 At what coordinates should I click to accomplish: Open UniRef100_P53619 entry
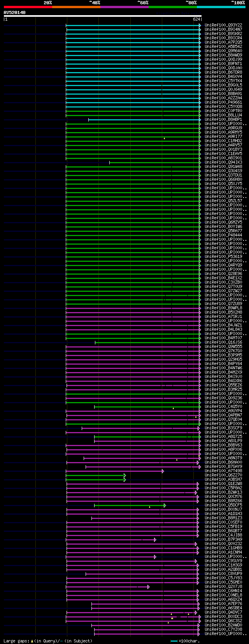click(x=223, y=256)
